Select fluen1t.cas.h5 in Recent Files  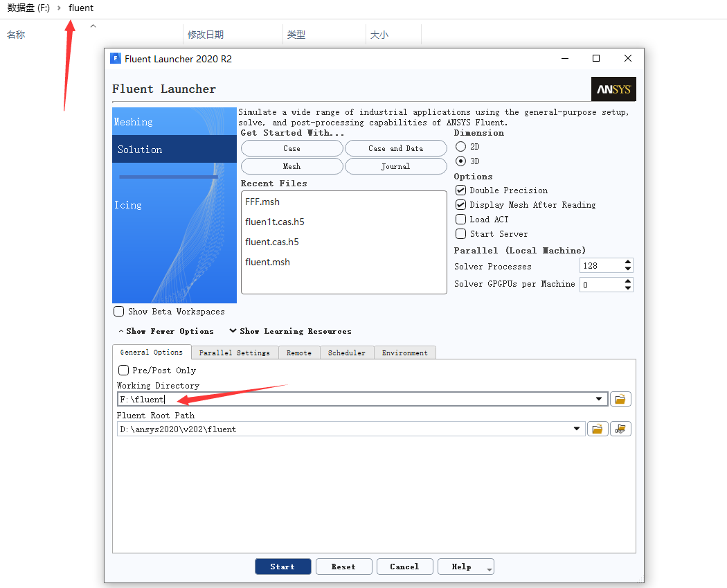(x=275, y=222)
